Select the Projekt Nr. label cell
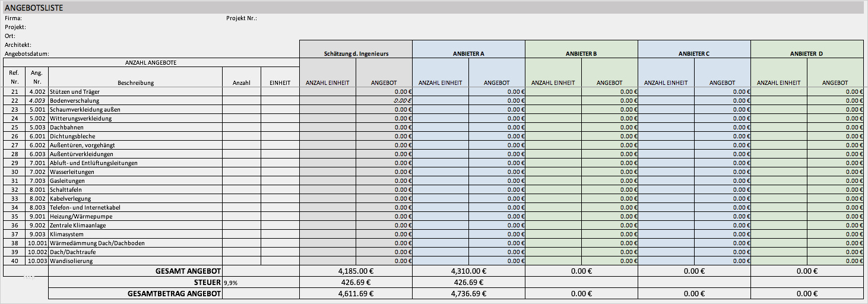The width and height of the screenshot is (868, 304). click(241, 18)
